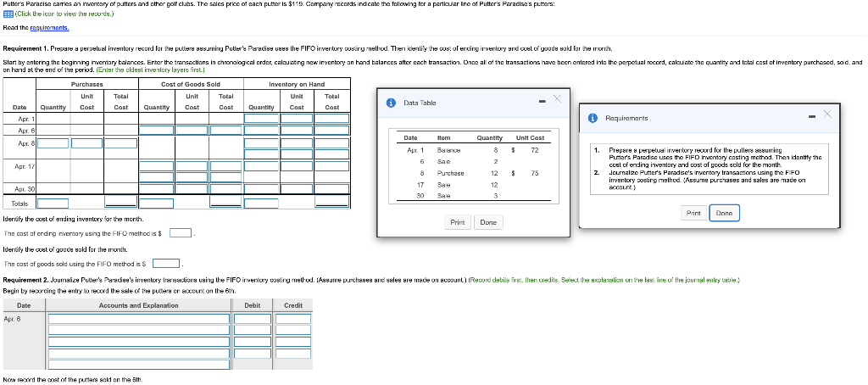Click 'Accounts and Explanation' journal header
This screenshot has height=385, width=868.
point(138,305)
